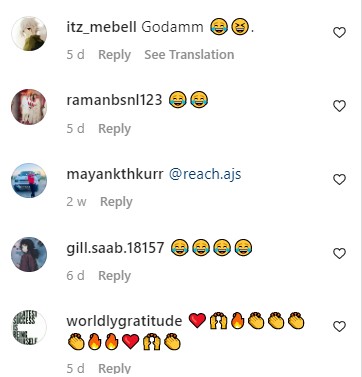The height and width of the screenshot is (377, 362).
Task: Reply to gill.saab.18157's comment
Action: [114, 276]
